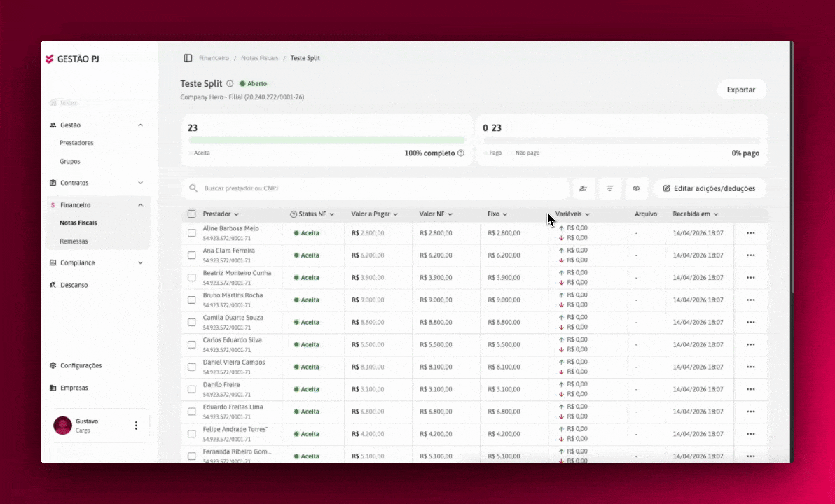
Task: Click Gustavo's profile avatar
Action: click(x=63, y=425)
